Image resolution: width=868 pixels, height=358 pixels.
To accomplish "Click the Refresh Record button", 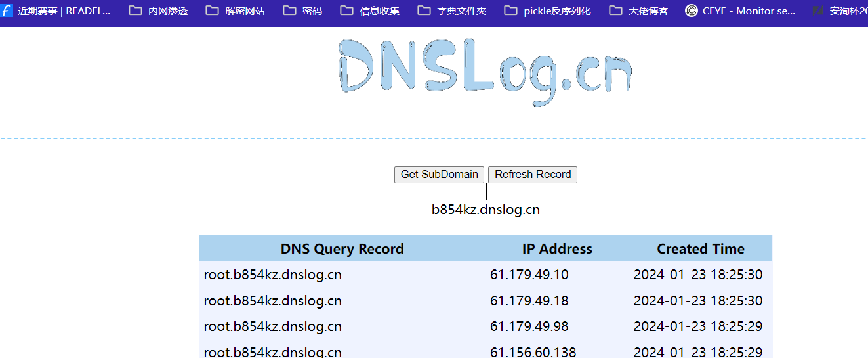I will (533, 175).
